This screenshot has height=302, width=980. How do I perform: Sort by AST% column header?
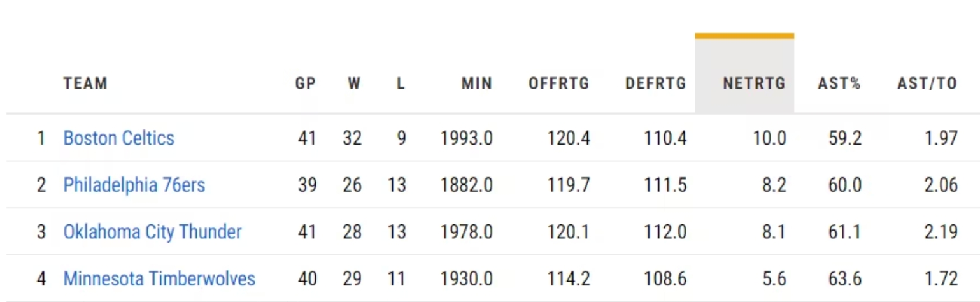pyautogui.click(x=839, y=83)
